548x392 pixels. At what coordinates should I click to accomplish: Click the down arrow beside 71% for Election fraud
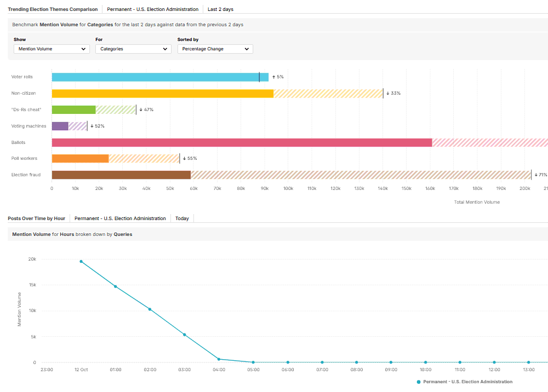tap(536, 175)
